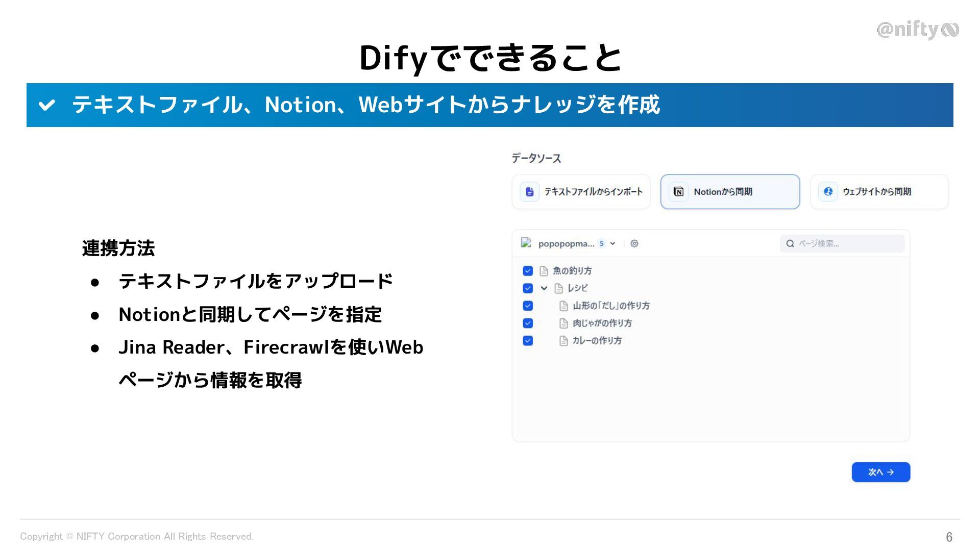Toggle the 肉じゃがの作り方 checkbox
The image size is (980, 551).
click(x=528, y=323)
